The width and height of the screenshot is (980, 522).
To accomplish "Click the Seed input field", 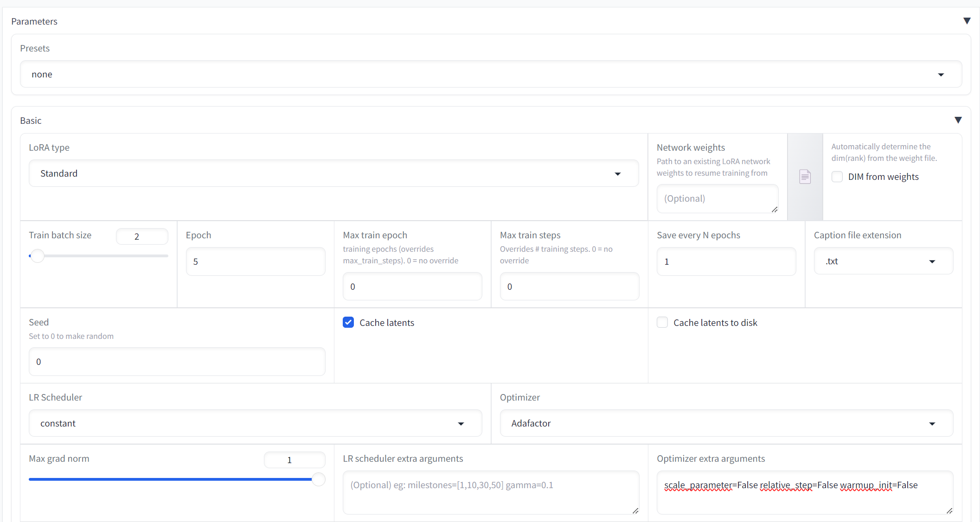I will click(177, 362).
